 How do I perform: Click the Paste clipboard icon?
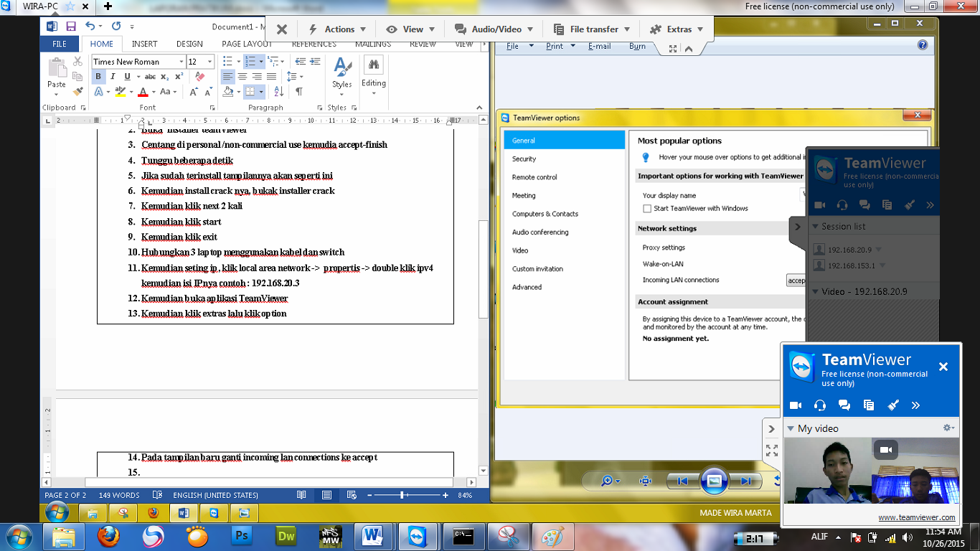(57, 67)
